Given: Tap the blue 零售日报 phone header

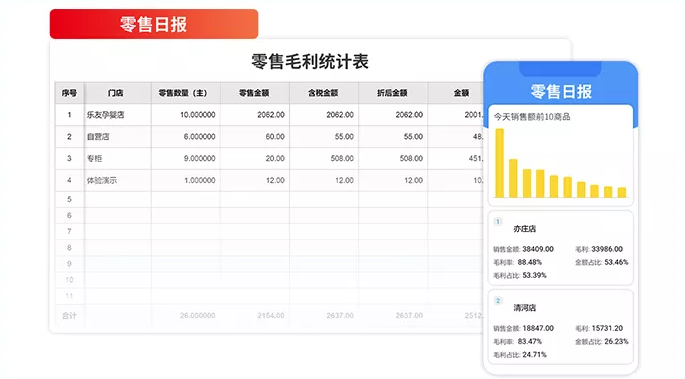Looking at the screenshot, I should (561, 92).
